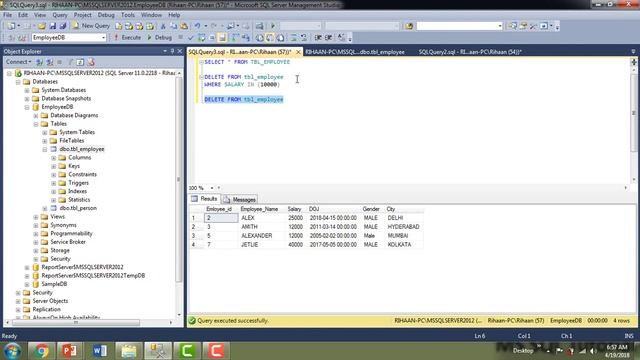Click the New Query toolbar button

pos(91,26)
